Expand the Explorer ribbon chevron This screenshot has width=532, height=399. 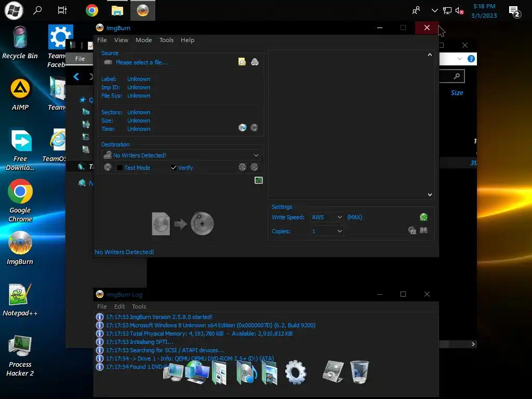click(459, 59)
